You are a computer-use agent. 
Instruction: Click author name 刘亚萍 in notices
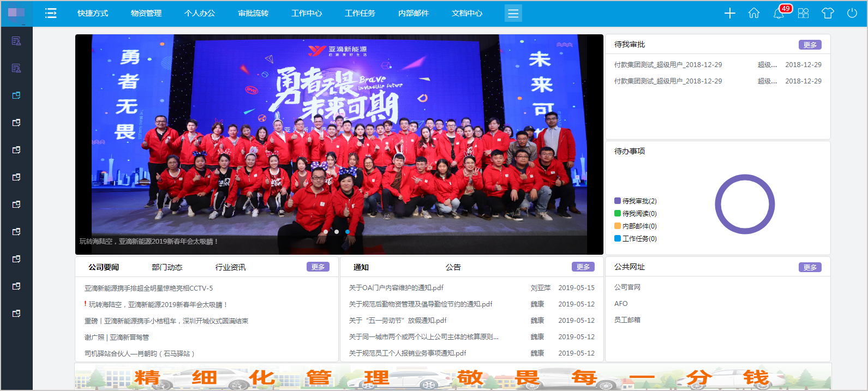(541, 287)
